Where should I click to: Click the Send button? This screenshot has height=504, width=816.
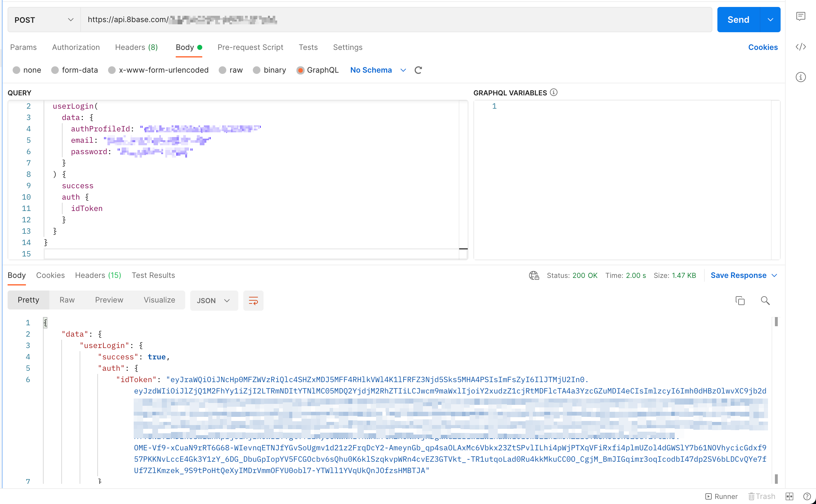738,20
